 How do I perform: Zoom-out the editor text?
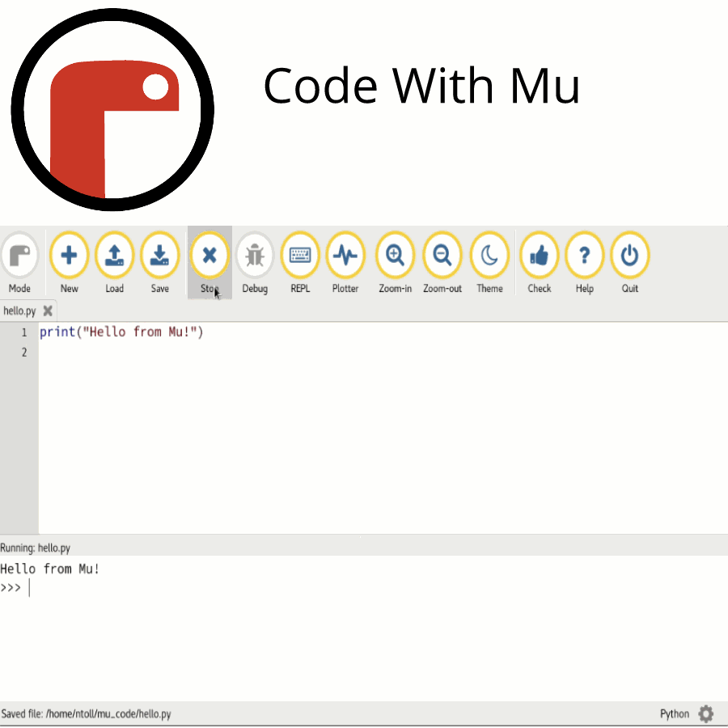coord(442,256)
